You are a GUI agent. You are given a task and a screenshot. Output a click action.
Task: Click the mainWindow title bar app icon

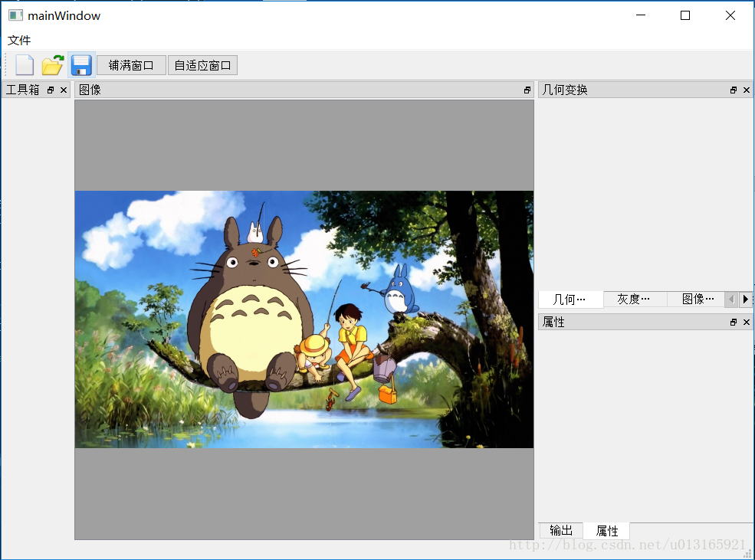[x=15, y=15]
